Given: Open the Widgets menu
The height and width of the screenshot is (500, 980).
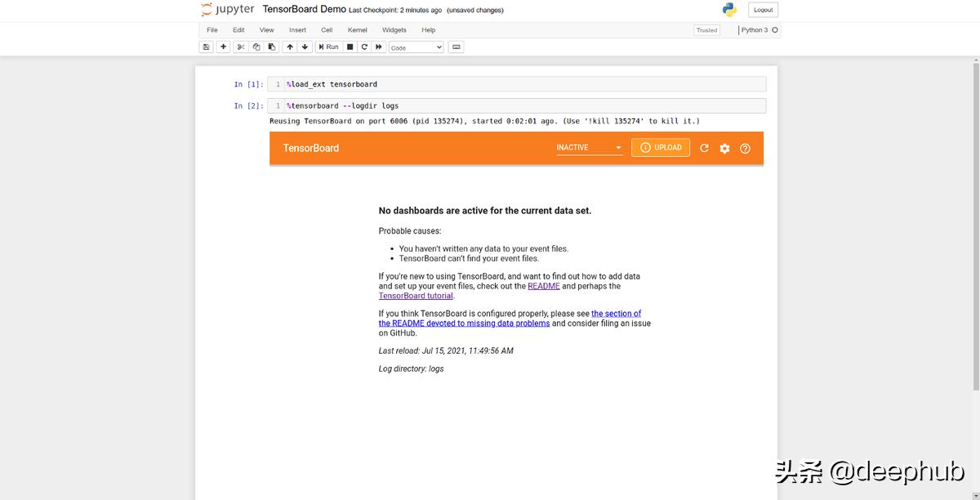Looking at the screenshot, I should click(394, 30).
